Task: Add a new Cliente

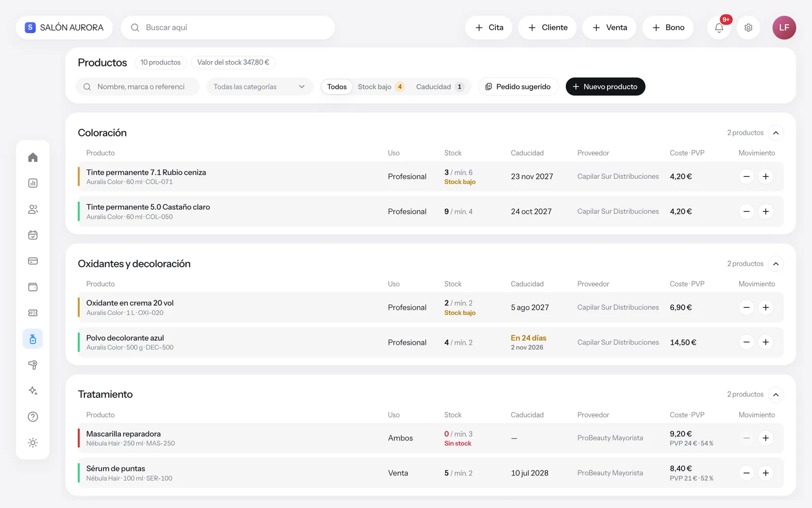Action: 547,27
